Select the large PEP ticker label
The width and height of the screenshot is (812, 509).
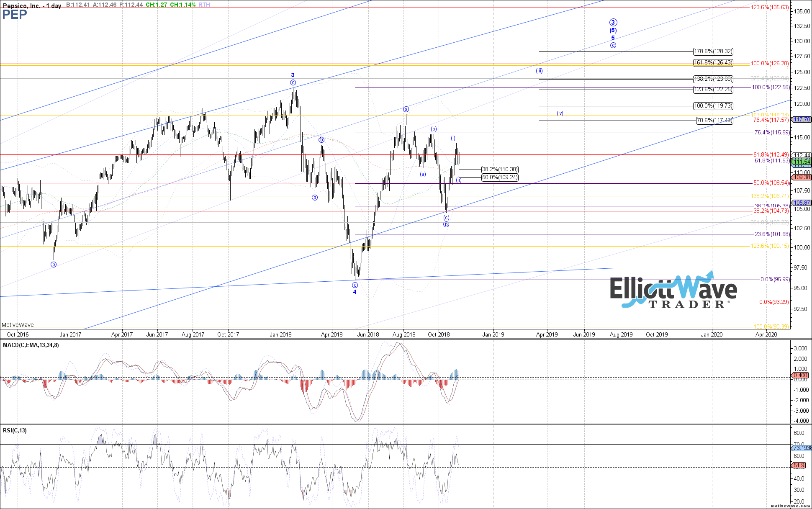coord(15,14)
